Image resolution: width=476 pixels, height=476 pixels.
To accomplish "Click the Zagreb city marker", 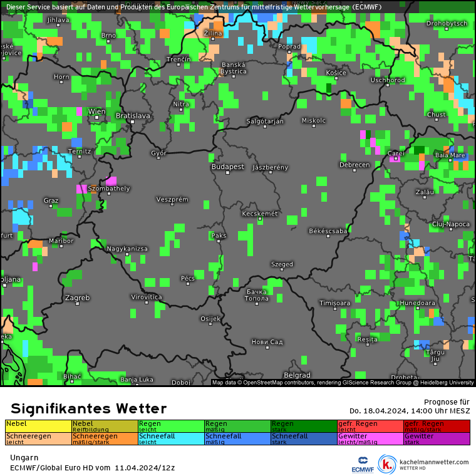I will pyautogui.click(x=78, y=303).
